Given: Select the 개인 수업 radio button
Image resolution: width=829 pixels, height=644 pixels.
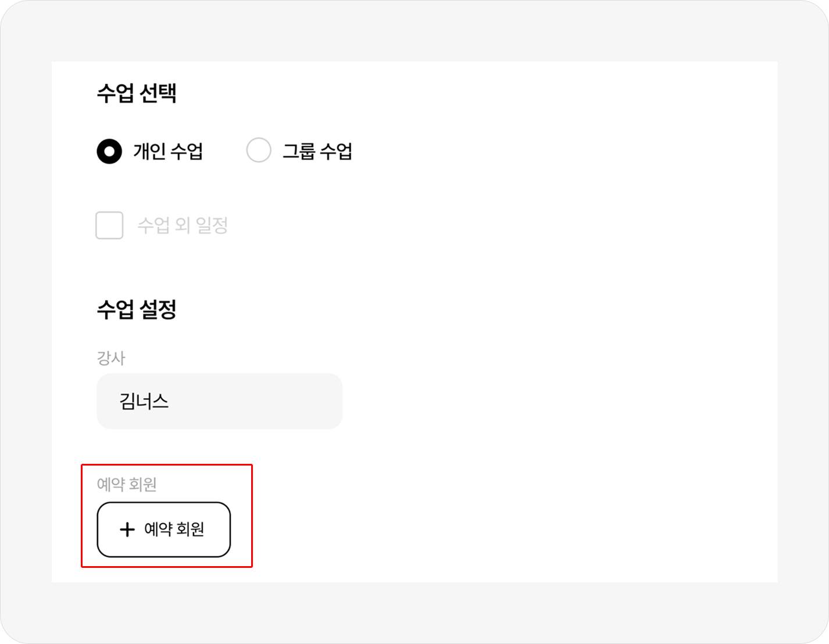Looking at the screenshot, I should [x=109, y=151].
